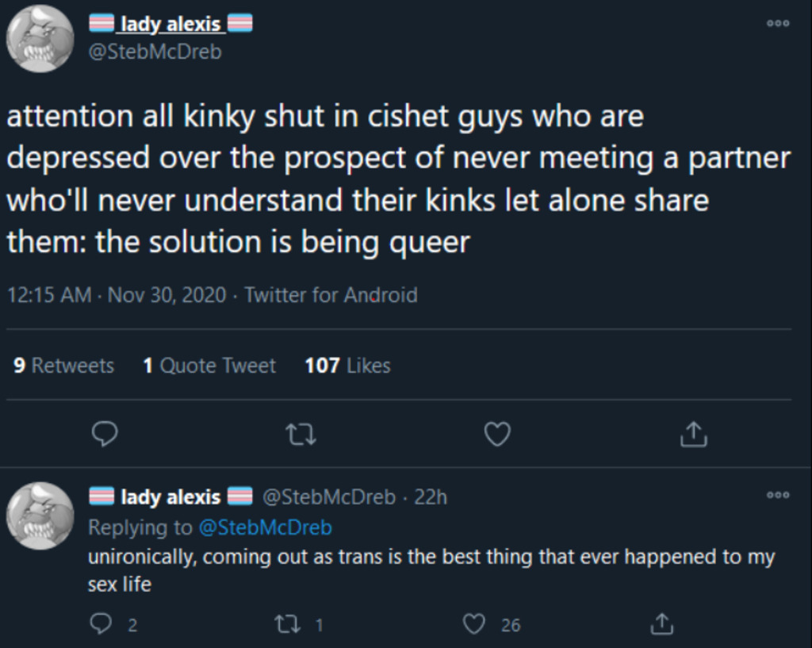Open the reply tweet's profile avatar
Viewport: 812px width, 648px height.
pyautogui.click(x=40, y=515)
